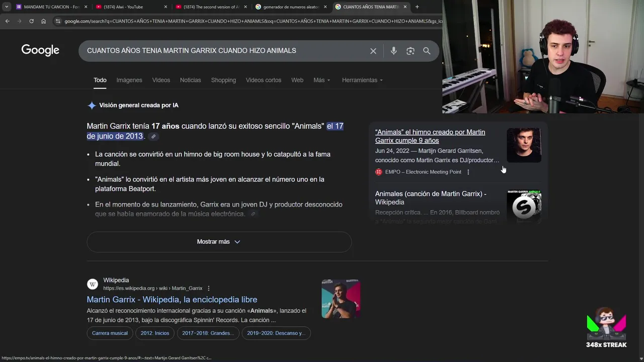The image size is (644, 362).
Task: Select the Todo search filter
Action: click(100, 80)
